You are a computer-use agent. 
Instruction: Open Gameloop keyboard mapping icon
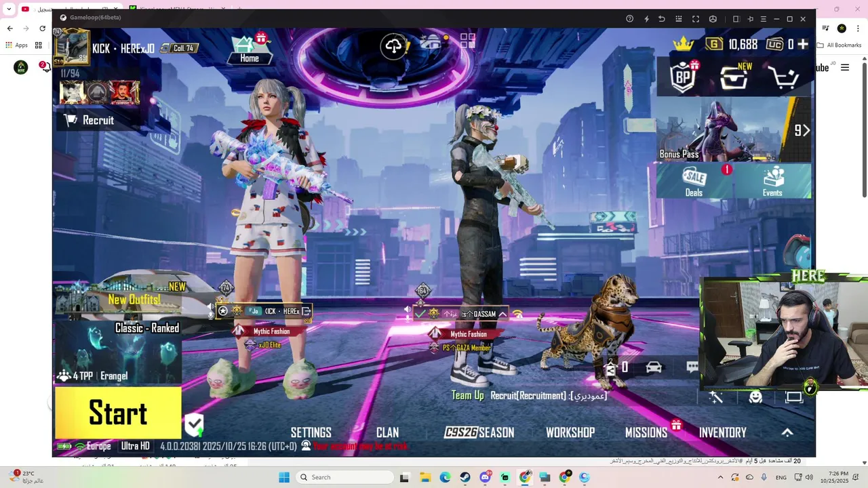tap(678, 19)
